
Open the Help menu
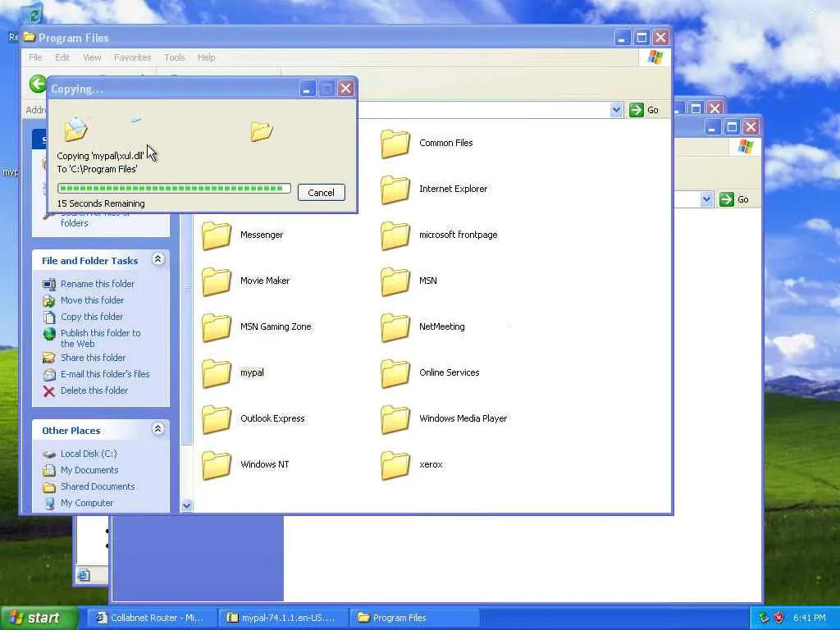pyautogui.click(x=206, y=57)
